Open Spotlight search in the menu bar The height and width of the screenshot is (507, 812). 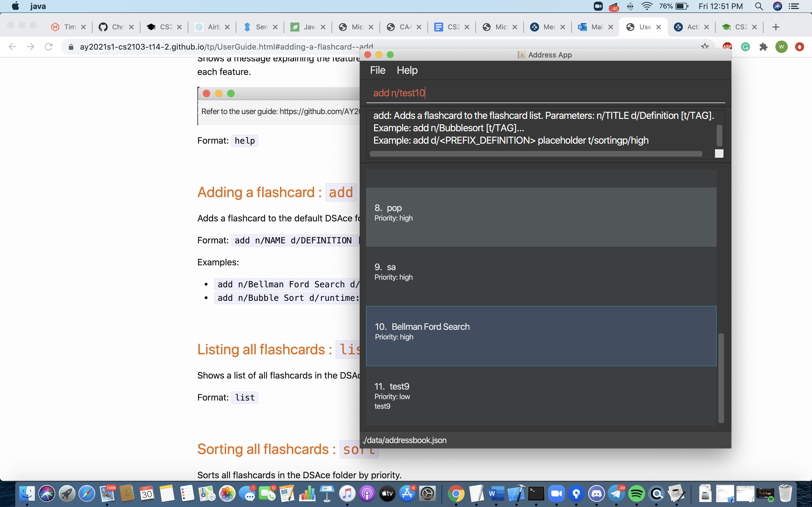click(x=759, y=6)
